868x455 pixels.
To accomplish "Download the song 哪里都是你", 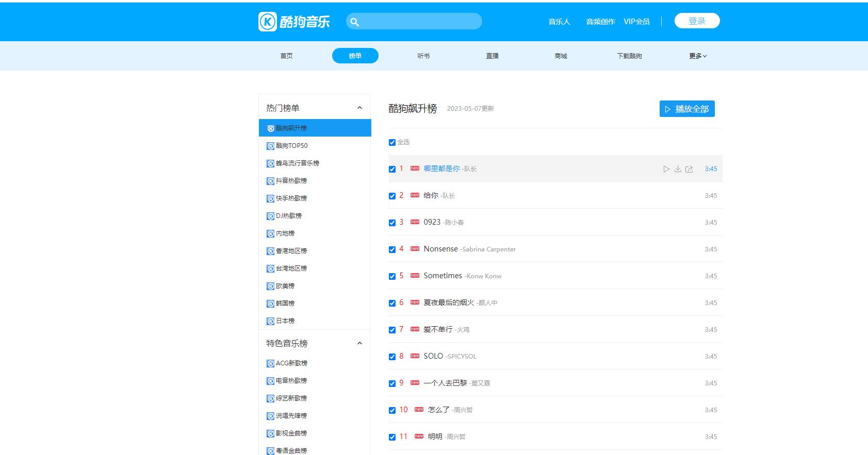I will tap(678, 169).
